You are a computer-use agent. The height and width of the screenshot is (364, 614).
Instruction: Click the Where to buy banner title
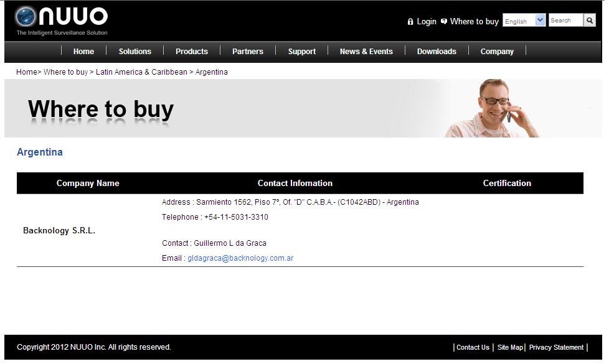(x=101, y=110)
